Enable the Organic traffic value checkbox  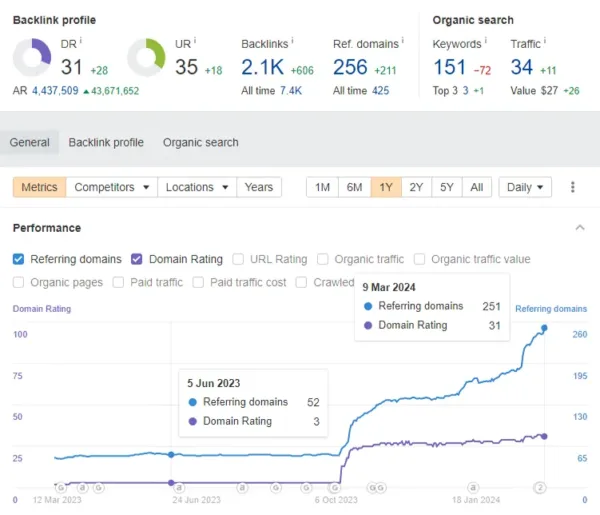pyautogui.click(x=419, y=259)
